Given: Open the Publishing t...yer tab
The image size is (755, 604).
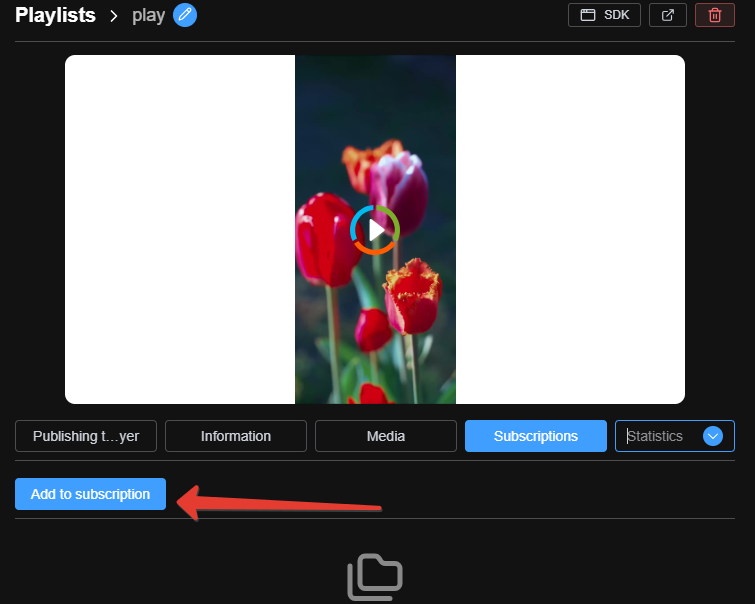Looking at the screenshot, I should (86, 436).
